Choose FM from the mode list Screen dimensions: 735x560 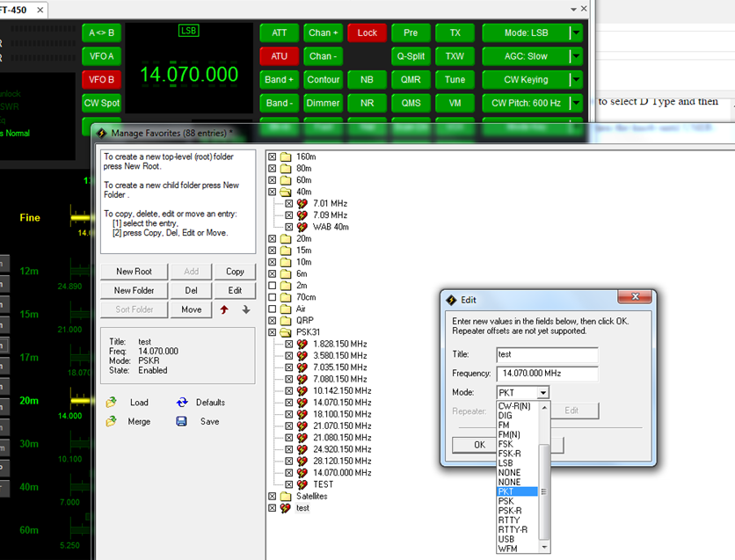pyautogui.click(x=518, y=425)
